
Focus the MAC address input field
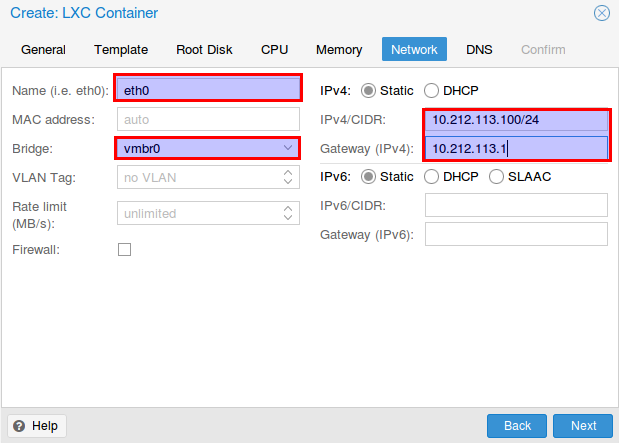click(x=208, y=119)
